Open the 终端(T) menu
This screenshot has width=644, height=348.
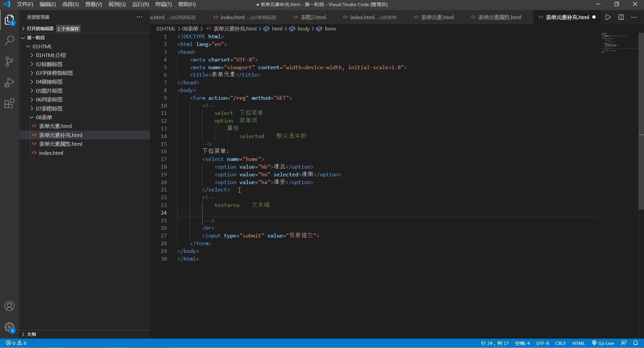point(164,4)
